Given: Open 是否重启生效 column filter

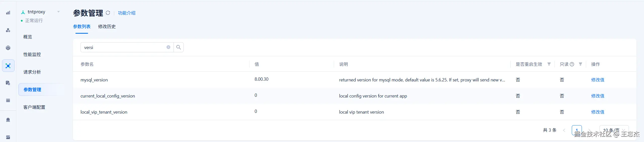Looking at the screenshot, I should [x=549, y=64].
